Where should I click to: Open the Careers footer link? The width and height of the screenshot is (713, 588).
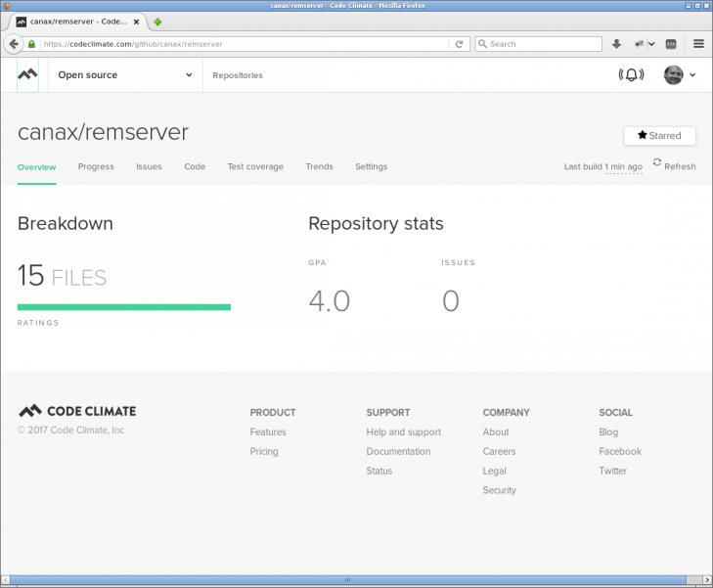[499, 452]
